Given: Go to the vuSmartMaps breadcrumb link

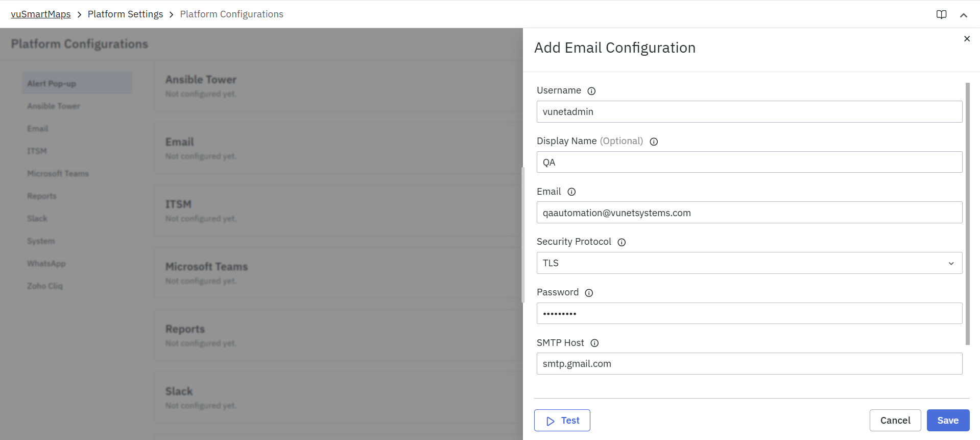Looking at the screenshot, I should tap(41, 14).
